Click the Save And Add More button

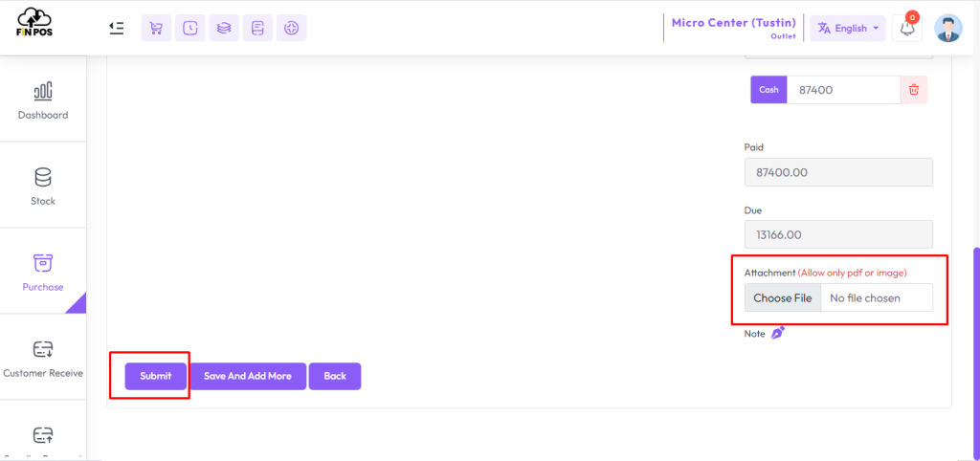[248, 376]
